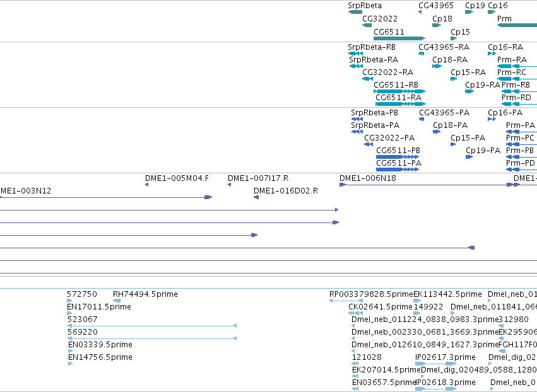Open the IP02618.3prime EST label
This screenshot has height=392, width=537.
(446, 383)
